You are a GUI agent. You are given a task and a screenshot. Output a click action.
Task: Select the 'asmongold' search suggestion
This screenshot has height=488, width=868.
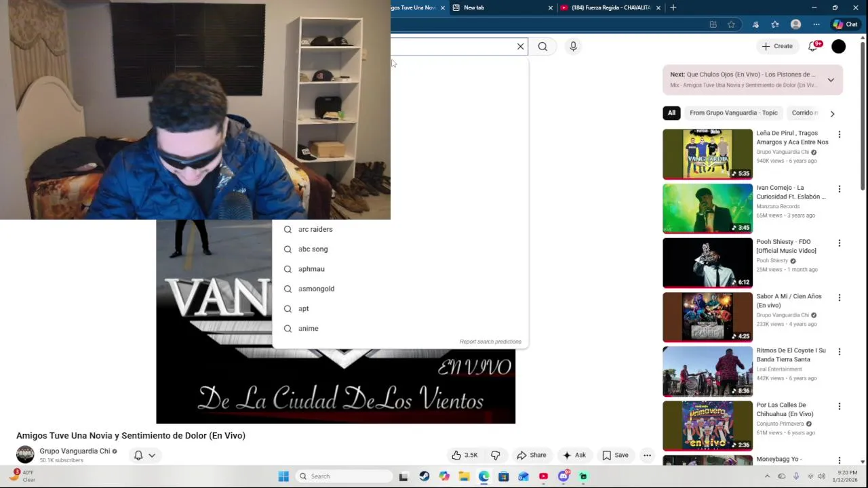click(x=400, y=289)
